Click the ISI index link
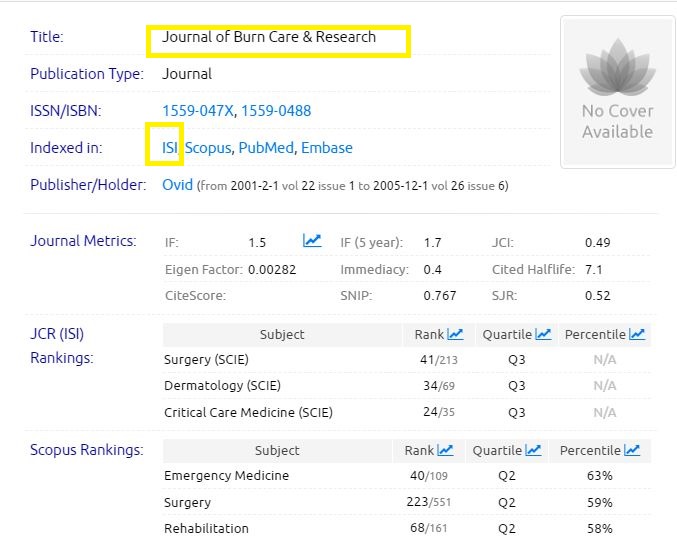Image resolution: width=677 pixels, height=545 pixels. (x=169, y=148)
